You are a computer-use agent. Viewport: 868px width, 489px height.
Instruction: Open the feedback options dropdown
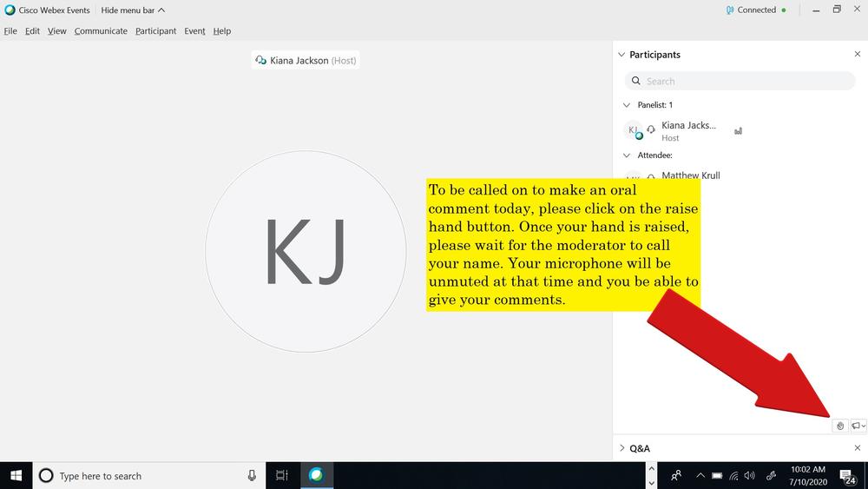click(858, 426)
